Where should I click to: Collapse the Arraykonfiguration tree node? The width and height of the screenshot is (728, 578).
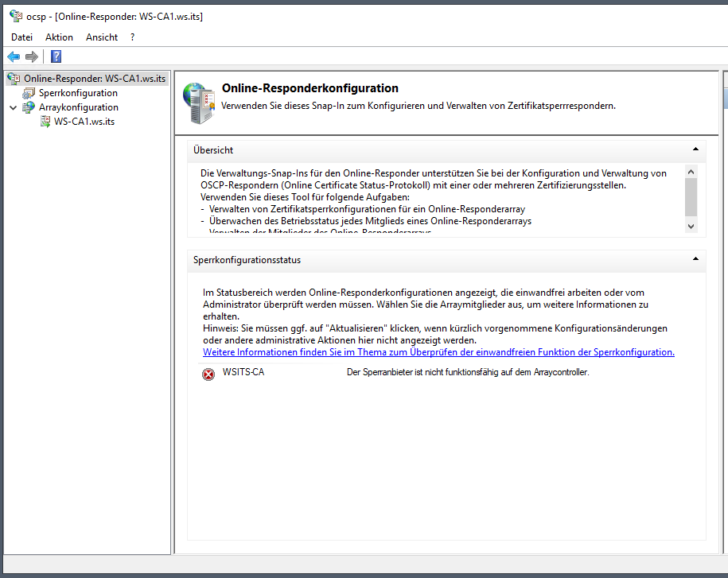[x=13, y=107]
